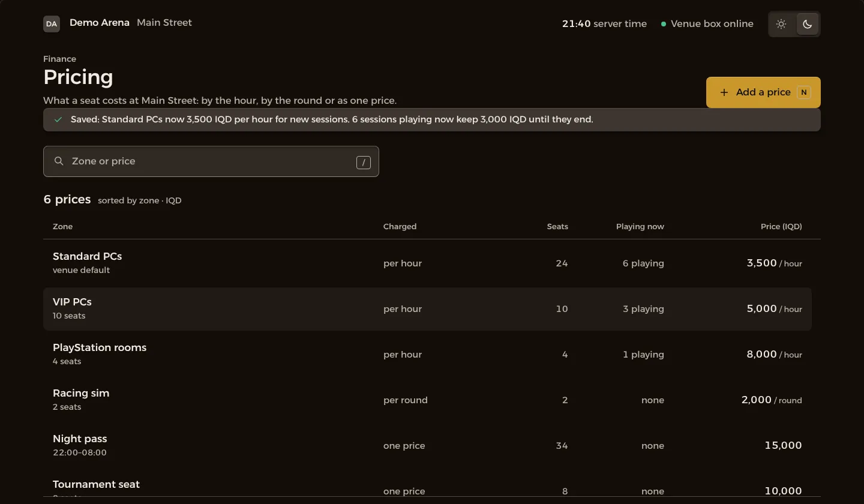The height and width of the screenshot is (504, 864).
Task: Click the 8,000 / hour price value
Action: pyautogui.click(x=775, y=354)
